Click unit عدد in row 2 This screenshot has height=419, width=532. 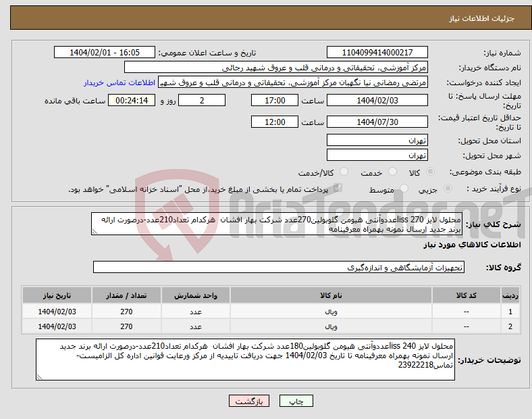[x=196, y=326]
